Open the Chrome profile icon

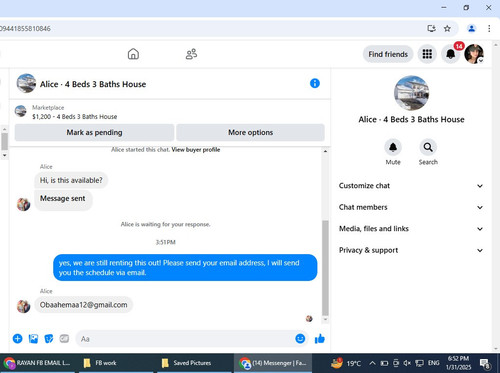pos(471,29)
